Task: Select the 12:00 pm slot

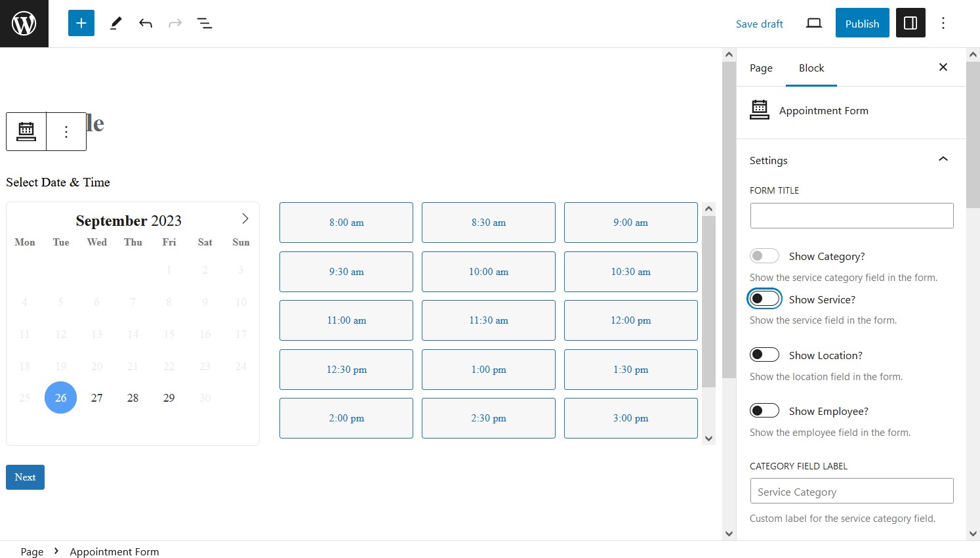Action: point(631,320)
